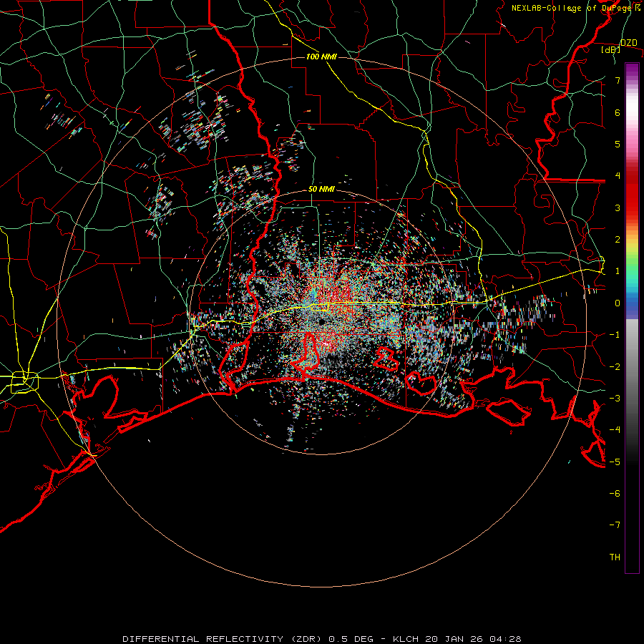
Task: Click the "5" tick label on color scale
Action: pyautogui.click(x=618, y=144)
